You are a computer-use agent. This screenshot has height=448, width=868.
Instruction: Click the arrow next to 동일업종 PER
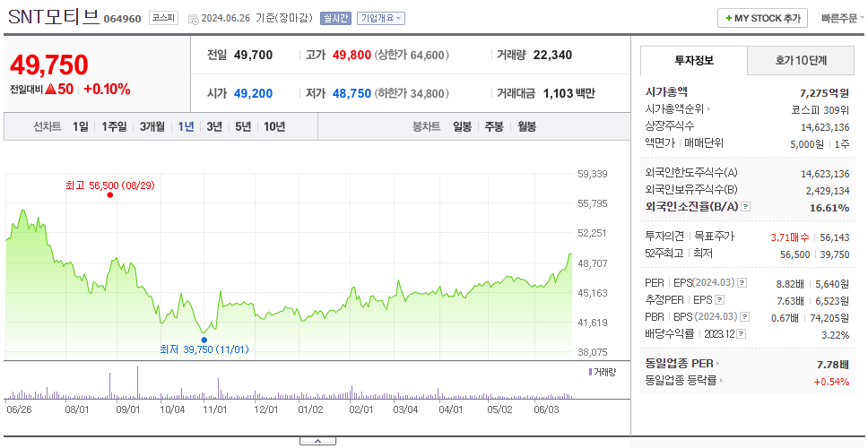click(x=717, y=364)
